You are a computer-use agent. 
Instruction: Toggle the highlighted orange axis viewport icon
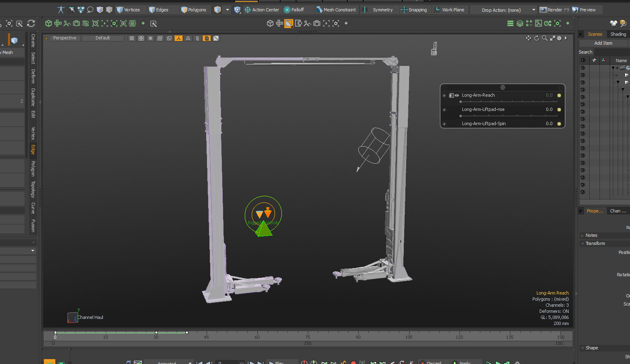(x=179, y=38)
